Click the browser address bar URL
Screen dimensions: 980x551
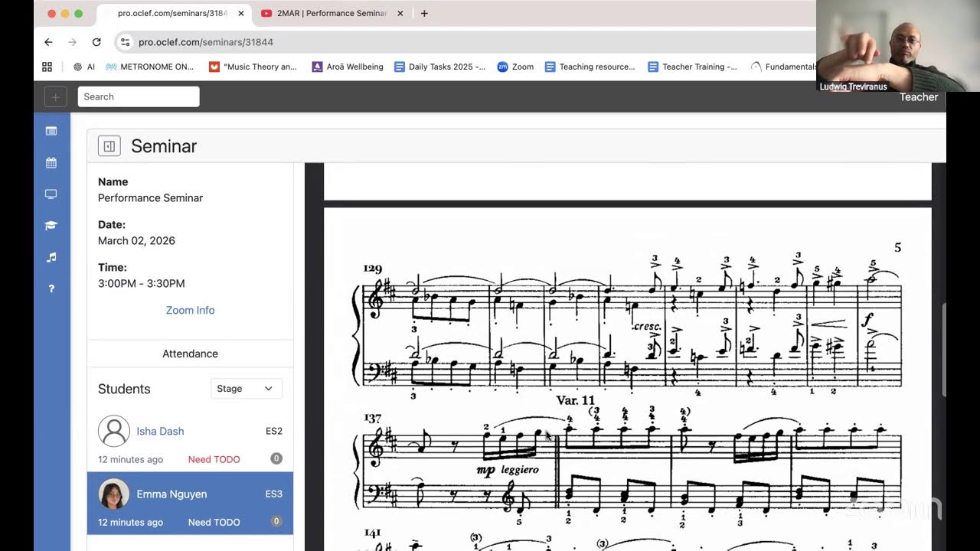click(206, 42)
